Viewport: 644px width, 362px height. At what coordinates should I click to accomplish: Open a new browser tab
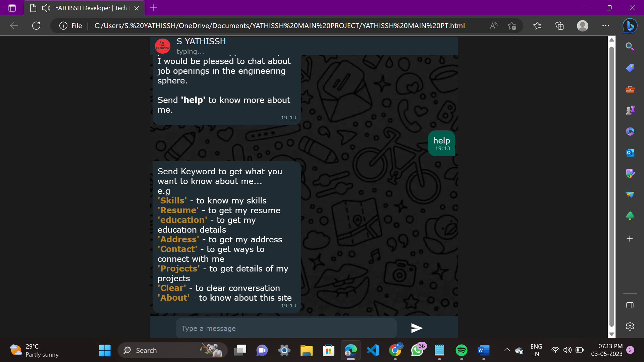153,8
